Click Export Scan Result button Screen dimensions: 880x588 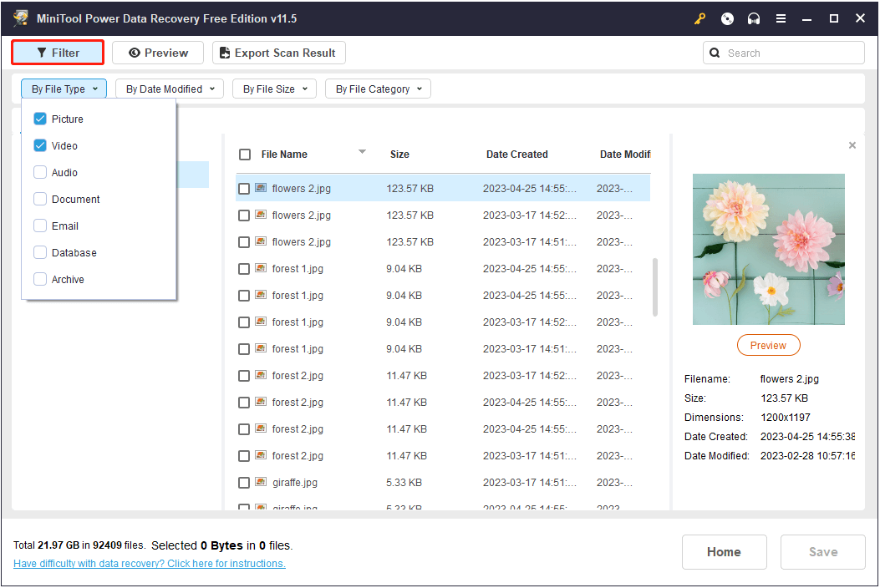(279, 53)
